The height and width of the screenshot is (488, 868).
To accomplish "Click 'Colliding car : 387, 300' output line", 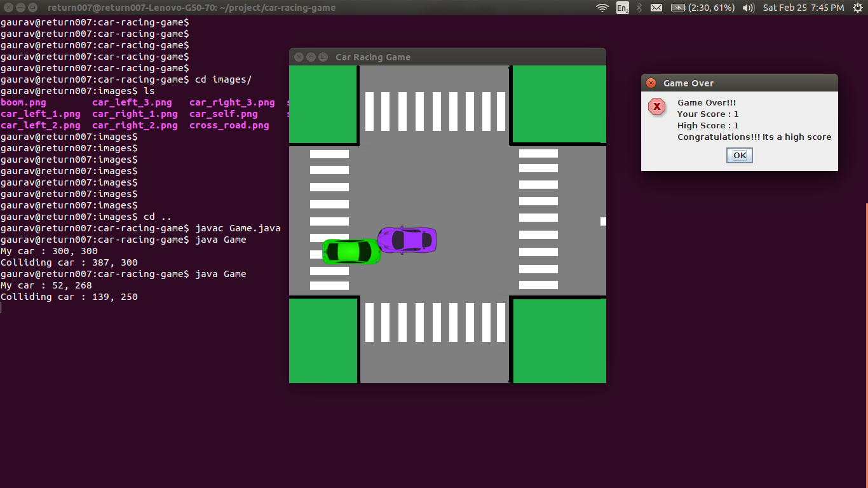I will click(x=69, y=262).
